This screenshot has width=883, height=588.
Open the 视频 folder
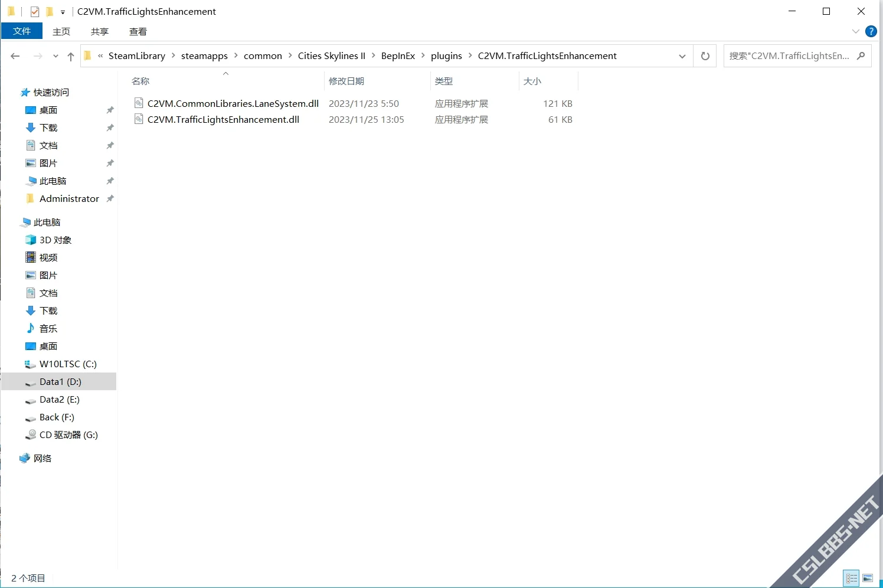(48, 258)
